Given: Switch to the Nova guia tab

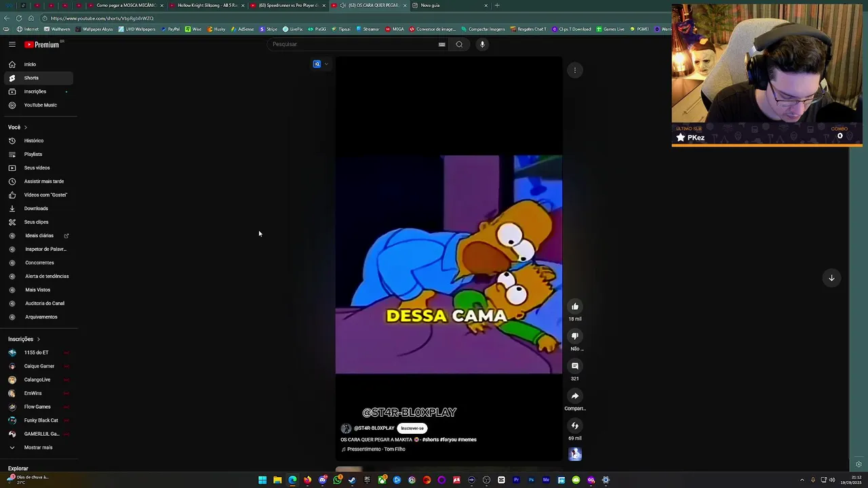Looking at the screenshot, I should [450, 5].
